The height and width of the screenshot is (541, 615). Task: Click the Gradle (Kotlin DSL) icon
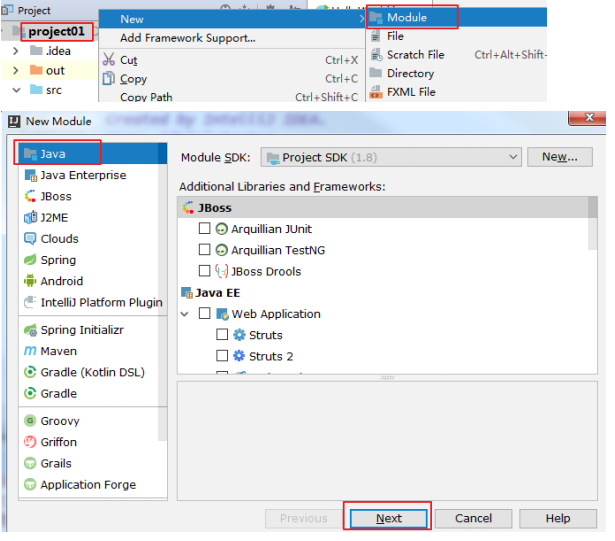[30, 372]
